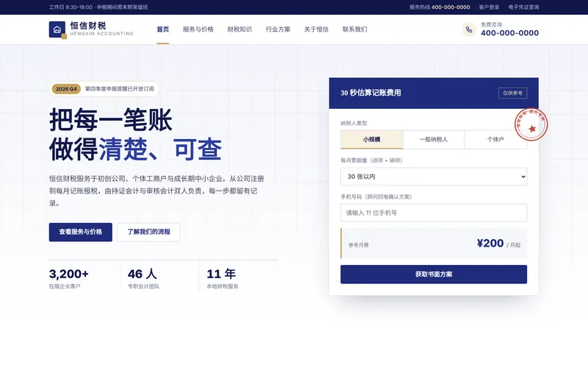Click the header consultation number 400-000-0000
The image size is (588, 368).
(509, 33)
